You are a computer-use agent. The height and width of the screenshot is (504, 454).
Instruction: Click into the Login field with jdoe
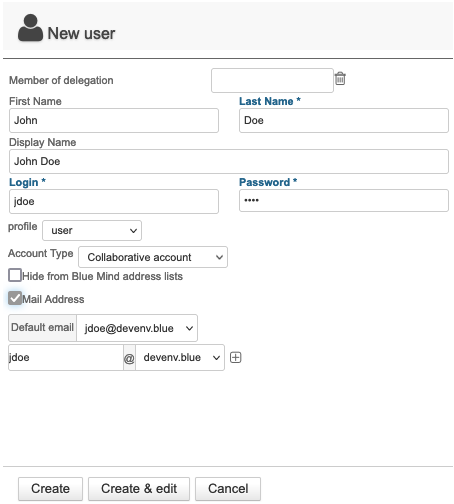pos(114,201)
